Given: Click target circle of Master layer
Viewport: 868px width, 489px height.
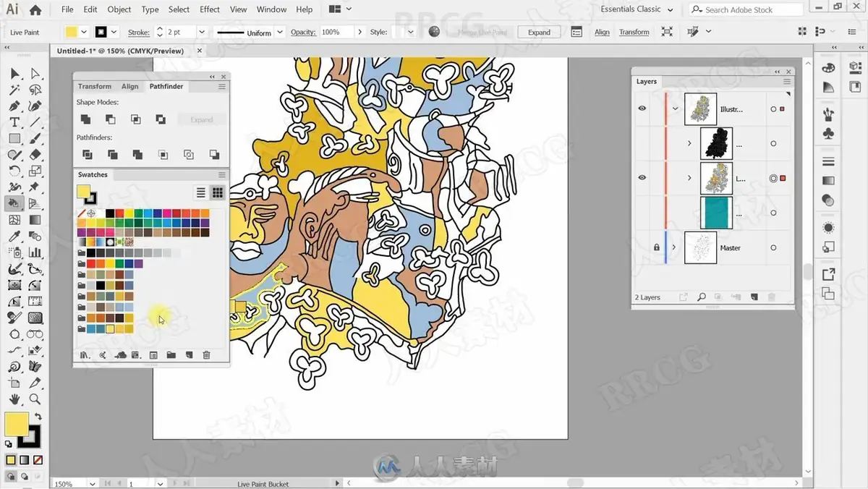Looking at the screenshot, I should (x=773, y=247).
